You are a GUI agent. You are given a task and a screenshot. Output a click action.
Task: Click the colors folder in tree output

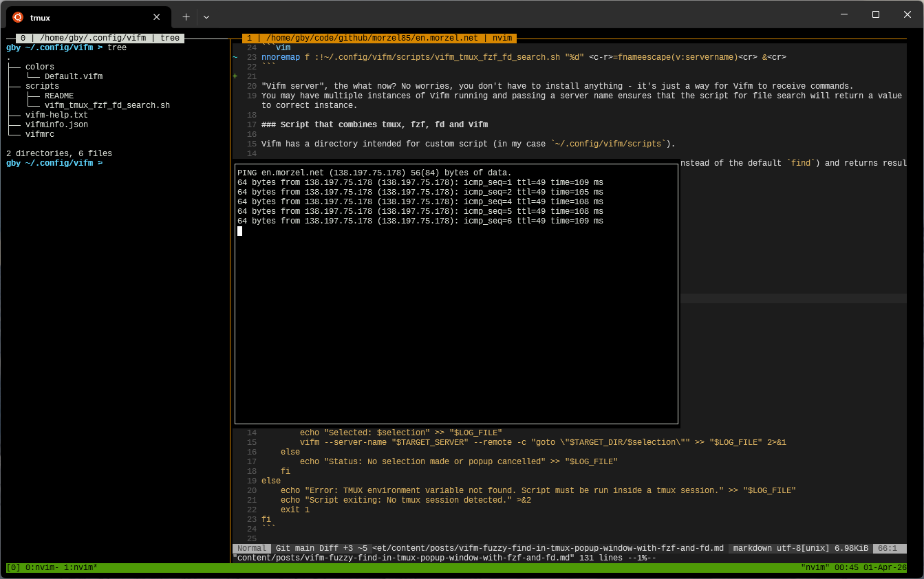click(40, 67)
